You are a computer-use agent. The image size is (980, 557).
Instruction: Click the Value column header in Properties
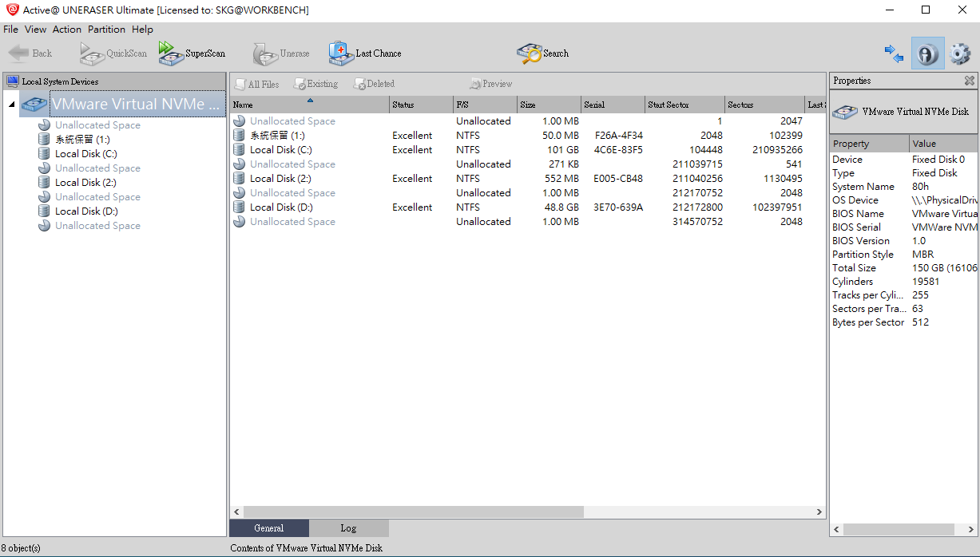943,144
